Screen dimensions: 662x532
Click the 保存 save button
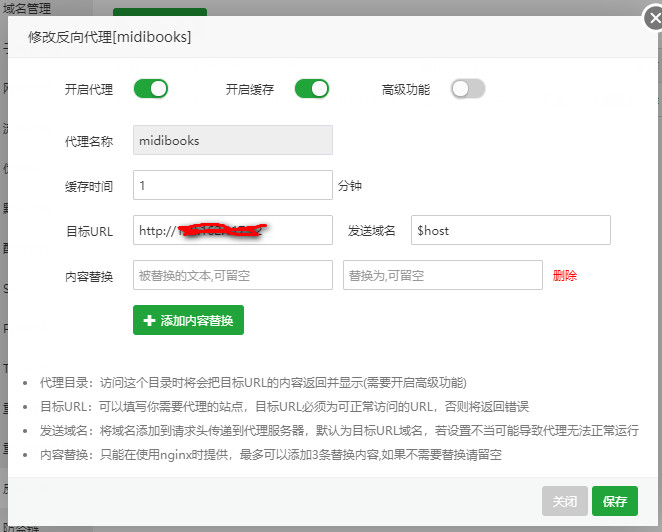[x=614, y=501]
